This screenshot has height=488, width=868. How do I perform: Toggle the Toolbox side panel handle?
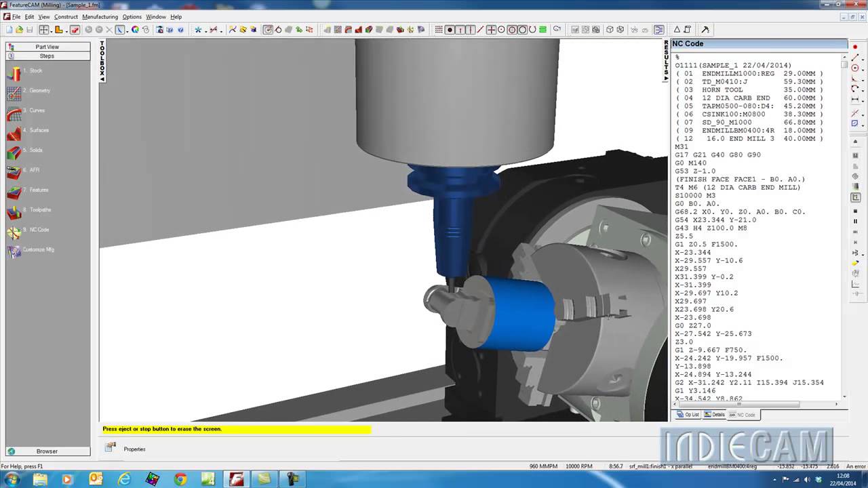(x=102, y=61)
